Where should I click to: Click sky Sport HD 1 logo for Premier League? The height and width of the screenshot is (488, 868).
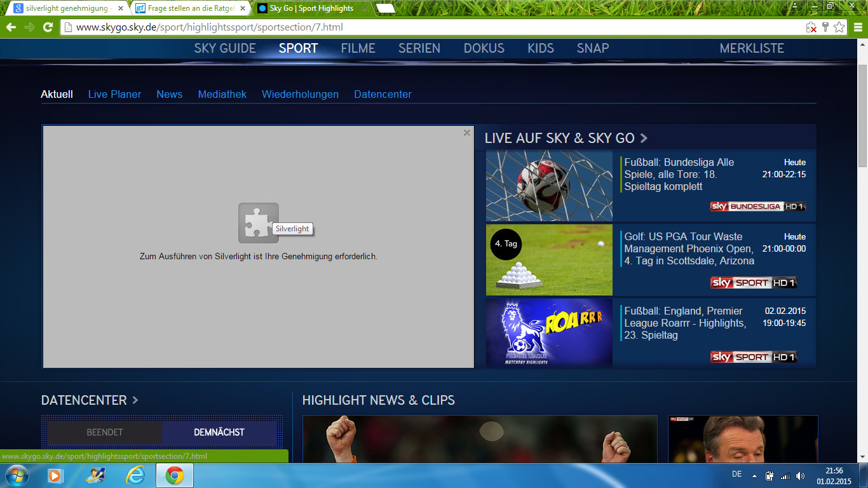point(754,357)
